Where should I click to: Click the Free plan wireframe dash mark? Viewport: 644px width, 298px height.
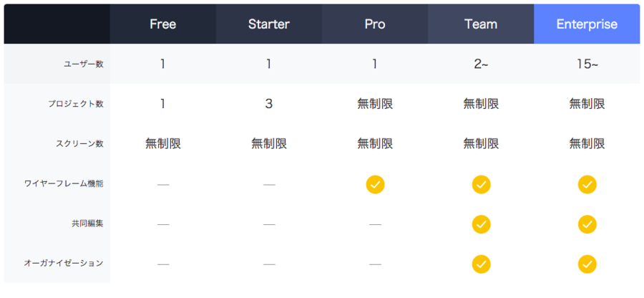click(x=163, y=185)
